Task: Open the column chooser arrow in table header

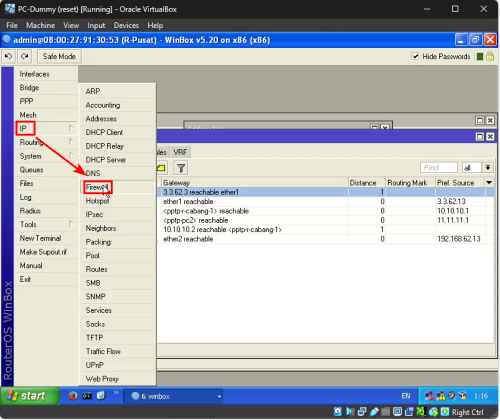Action: click(x=489, y=183)
